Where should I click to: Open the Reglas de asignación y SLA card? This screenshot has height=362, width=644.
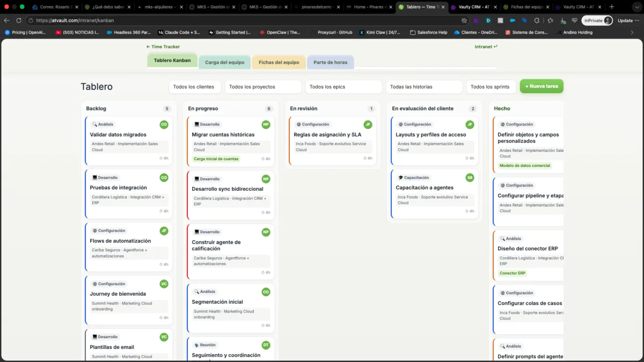click(333, 141)
